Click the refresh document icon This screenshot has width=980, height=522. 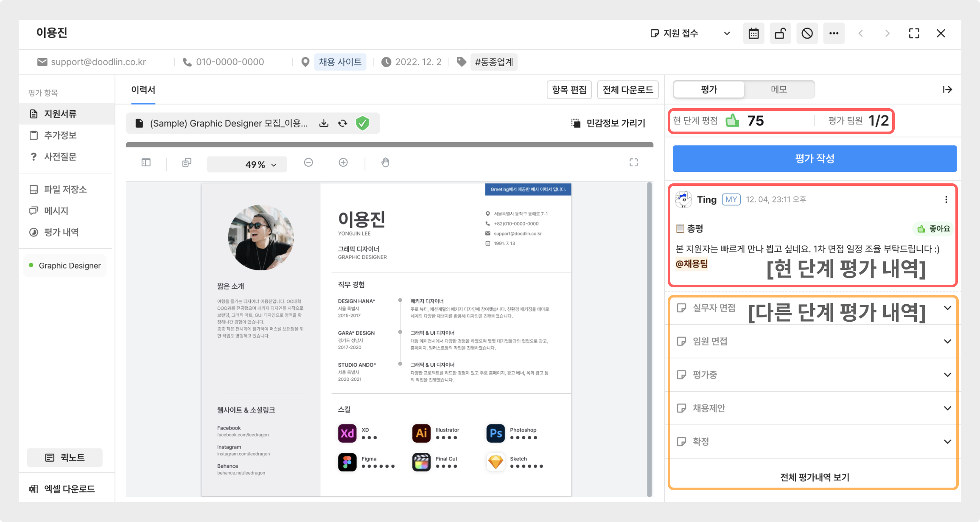[343, 123]
